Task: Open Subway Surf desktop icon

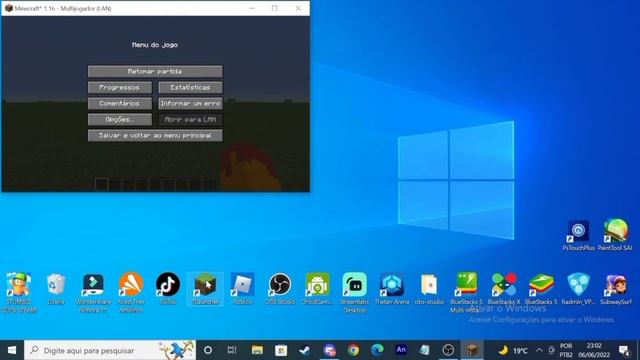Action: coord(616,289)
